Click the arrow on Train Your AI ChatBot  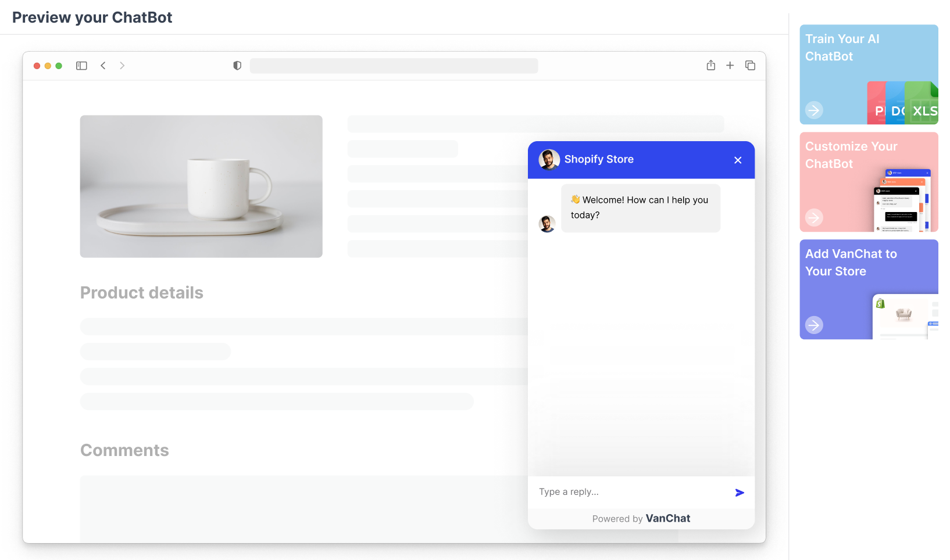814,110
